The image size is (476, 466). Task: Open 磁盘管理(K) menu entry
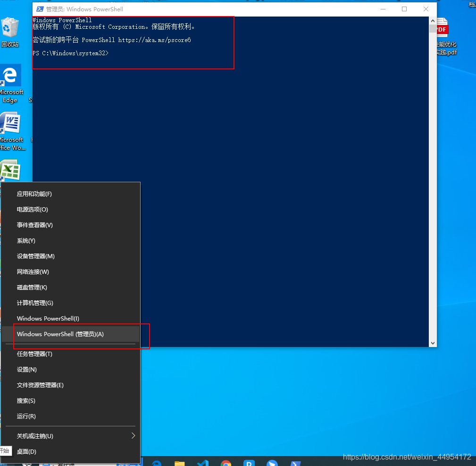[71, 287]
